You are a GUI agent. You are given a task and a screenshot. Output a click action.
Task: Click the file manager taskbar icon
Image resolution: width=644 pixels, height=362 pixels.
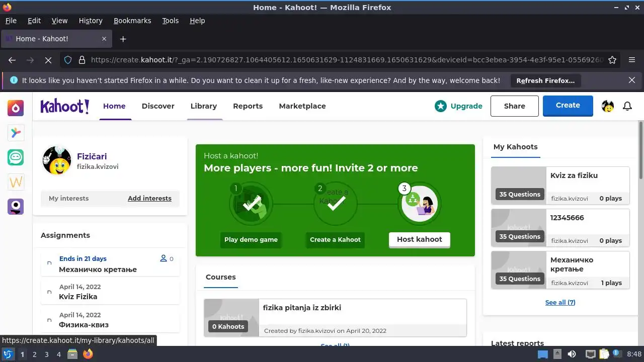coord(72,354)
